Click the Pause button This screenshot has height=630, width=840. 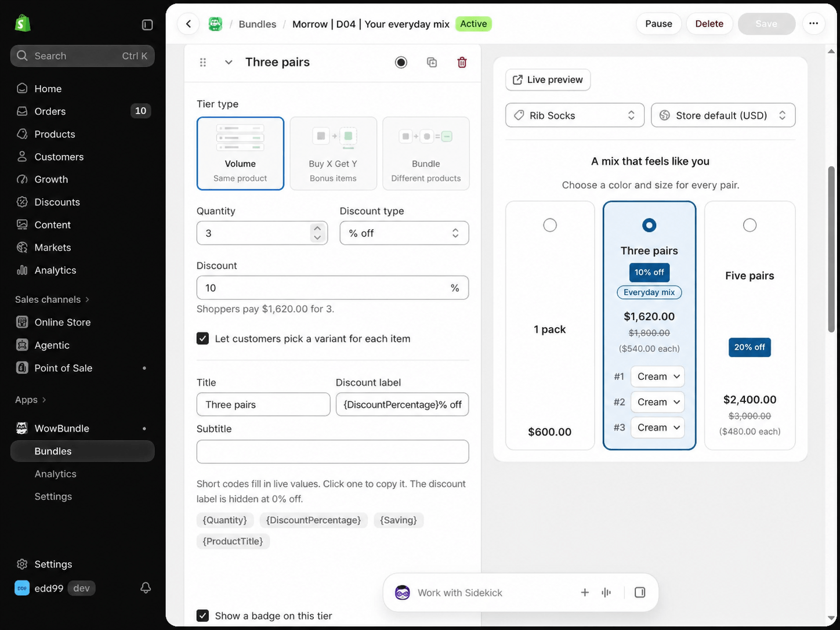point(658,24)
